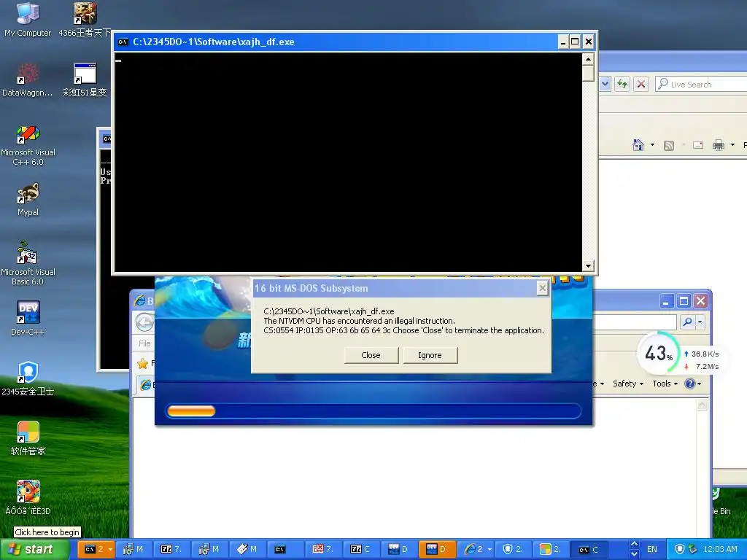The image size is (747, 560).
Task: Click the taskbar scroll-down arrow
Action: 634,554
